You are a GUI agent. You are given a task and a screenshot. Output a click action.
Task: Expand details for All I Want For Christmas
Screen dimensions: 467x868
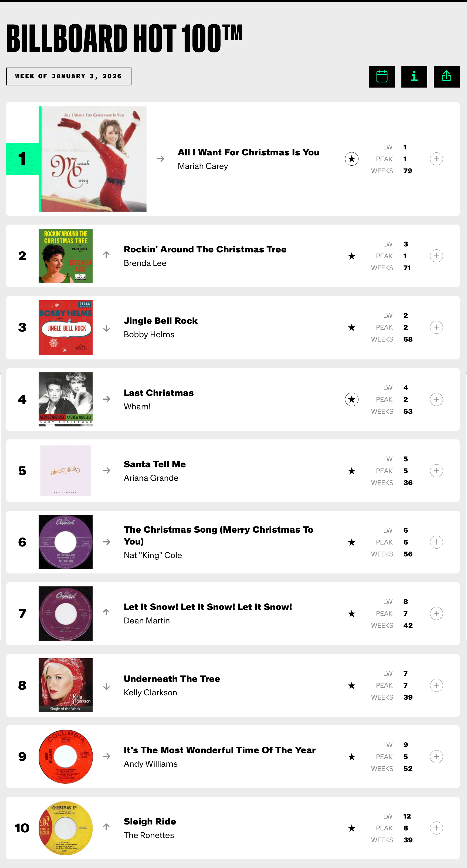point(436,159)
